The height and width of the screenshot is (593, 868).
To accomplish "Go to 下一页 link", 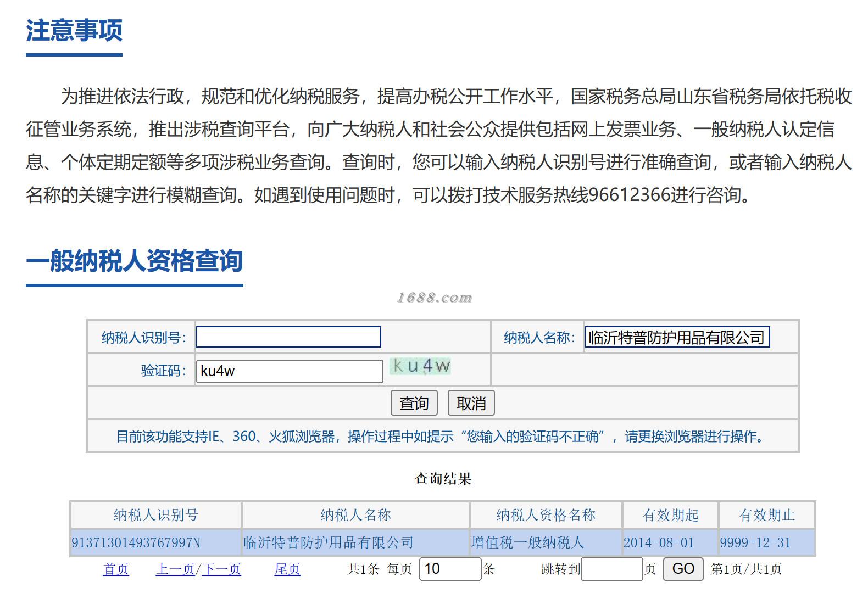I will tap(221, 569).
